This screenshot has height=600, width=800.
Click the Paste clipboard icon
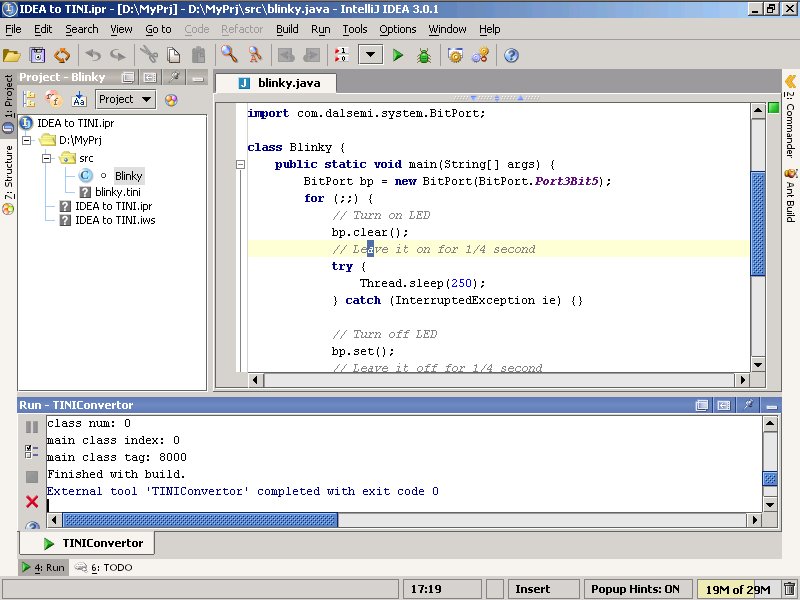coord(198,55)
